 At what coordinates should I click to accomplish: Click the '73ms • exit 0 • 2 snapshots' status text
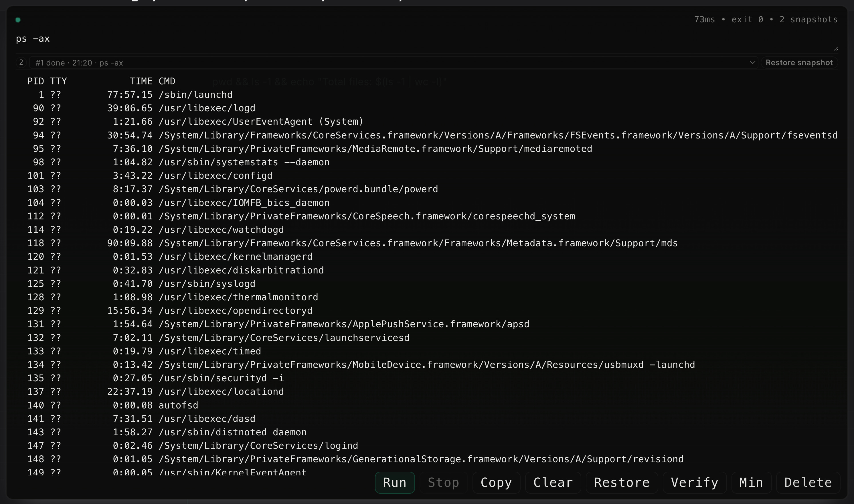(766, 20)
